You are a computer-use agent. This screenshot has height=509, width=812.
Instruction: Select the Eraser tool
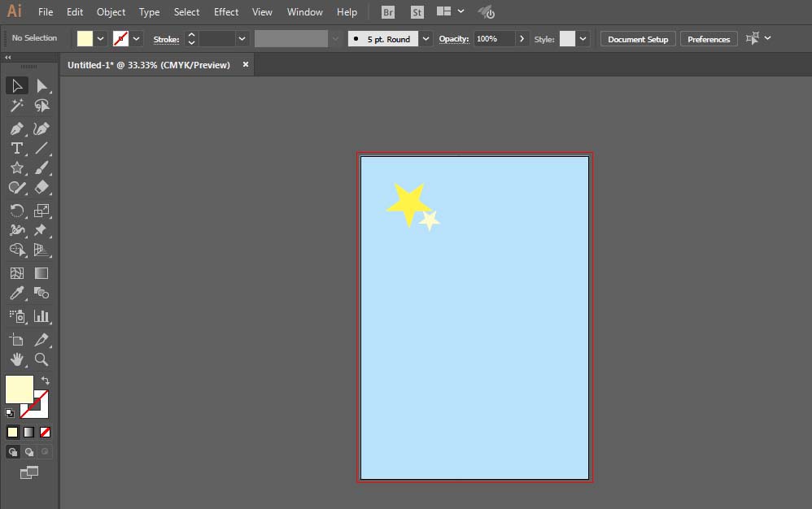[x=42, y=188]
